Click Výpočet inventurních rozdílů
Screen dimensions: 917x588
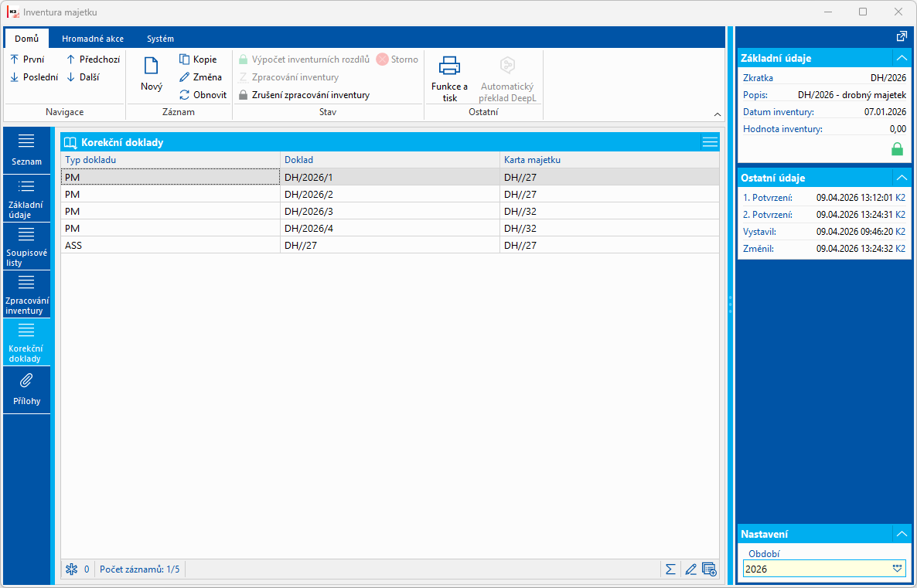[x=304, y=59]
